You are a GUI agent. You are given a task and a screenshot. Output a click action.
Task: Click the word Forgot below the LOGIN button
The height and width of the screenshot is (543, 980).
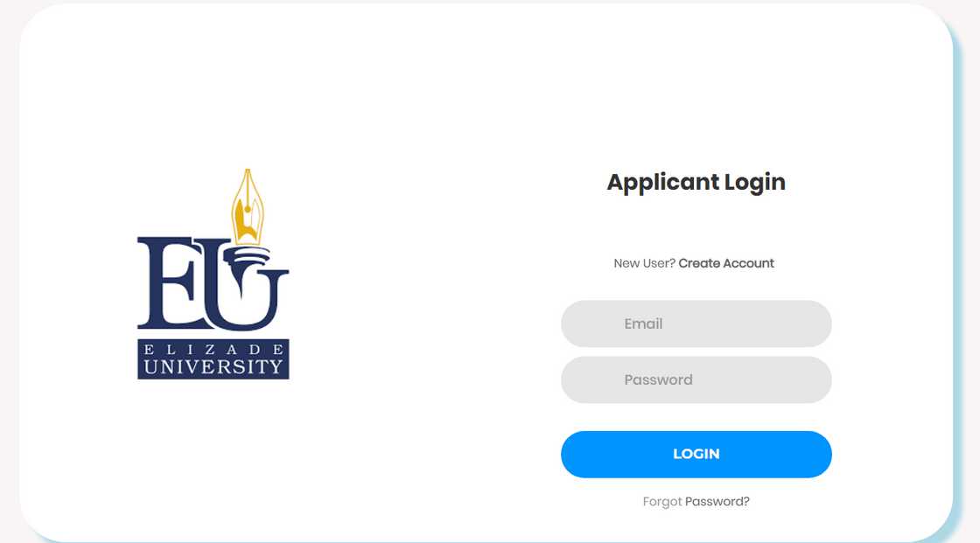coord(661,502)
